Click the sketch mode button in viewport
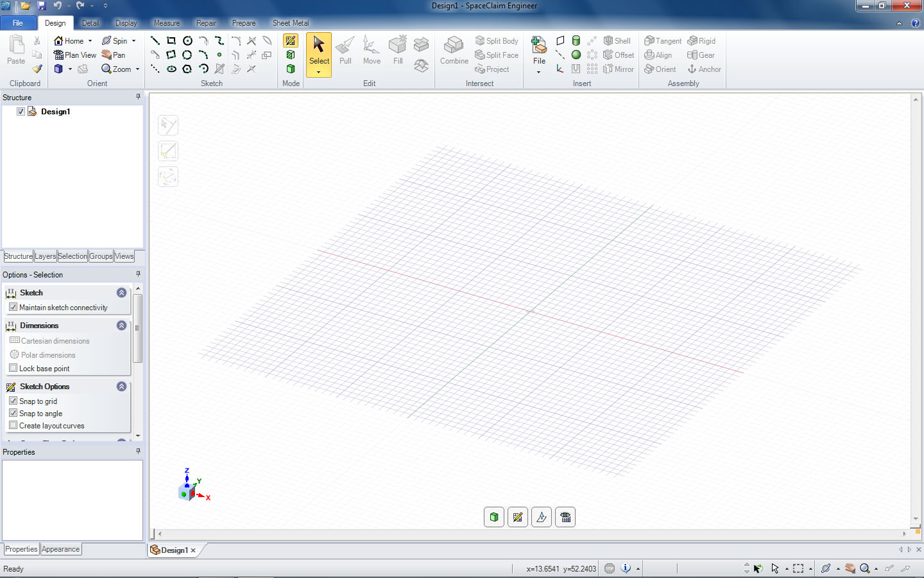This screenshot has height=578, width=924. pyautogui.click(x=518, y=517)
